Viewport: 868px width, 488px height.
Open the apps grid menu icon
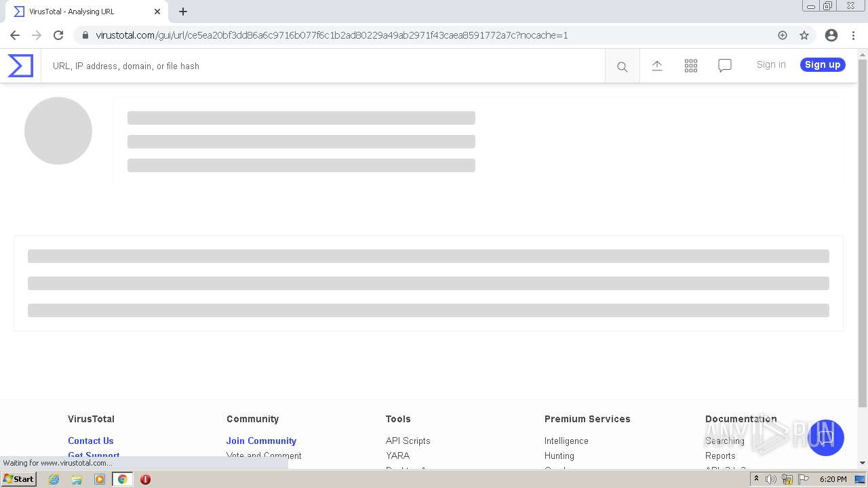691,66
